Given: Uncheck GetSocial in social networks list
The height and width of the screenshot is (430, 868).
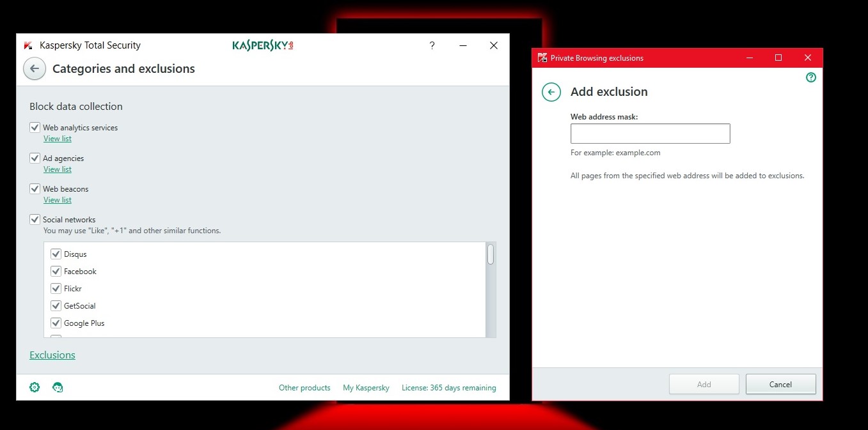Looking at the screenshot, I should point(56,305).
